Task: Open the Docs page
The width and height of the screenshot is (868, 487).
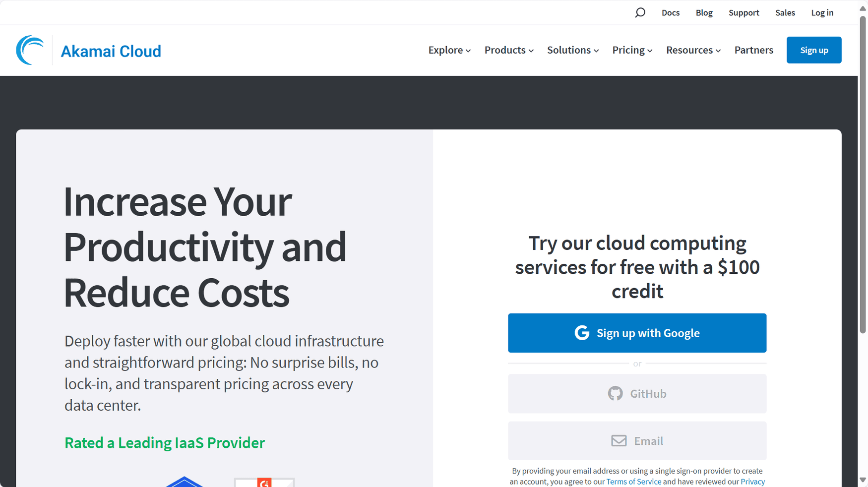Action: pyautogui.click(x=670, y=12)
